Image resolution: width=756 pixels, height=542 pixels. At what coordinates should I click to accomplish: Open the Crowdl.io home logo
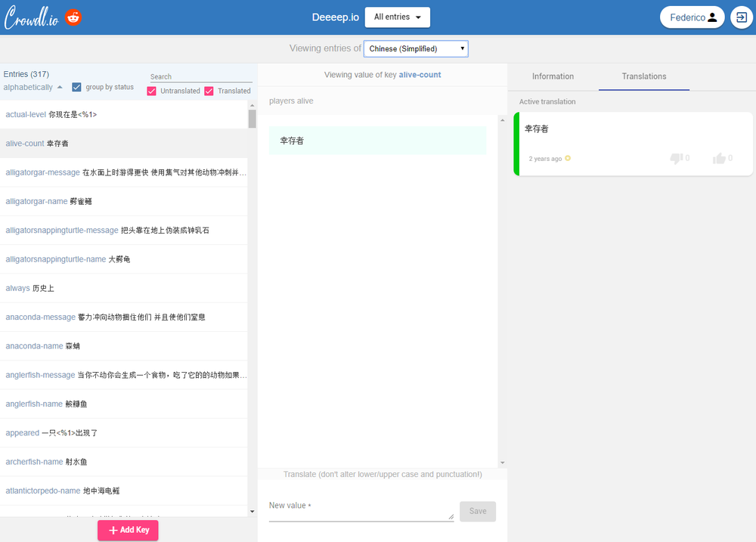(x=32, y=17)
